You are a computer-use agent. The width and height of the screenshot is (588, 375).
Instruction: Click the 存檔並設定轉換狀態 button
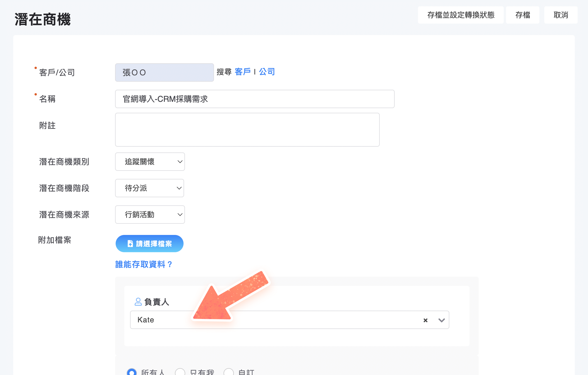pos(461,15)
